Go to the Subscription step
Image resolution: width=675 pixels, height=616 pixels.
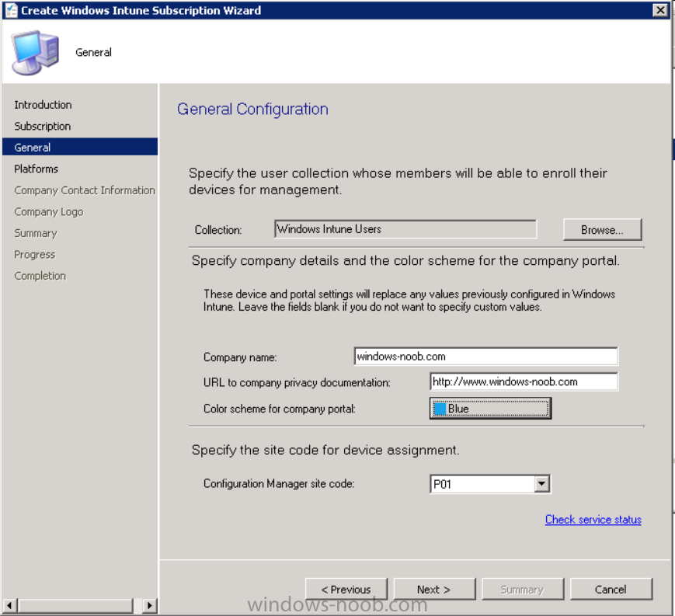click(x=42, y=126)
